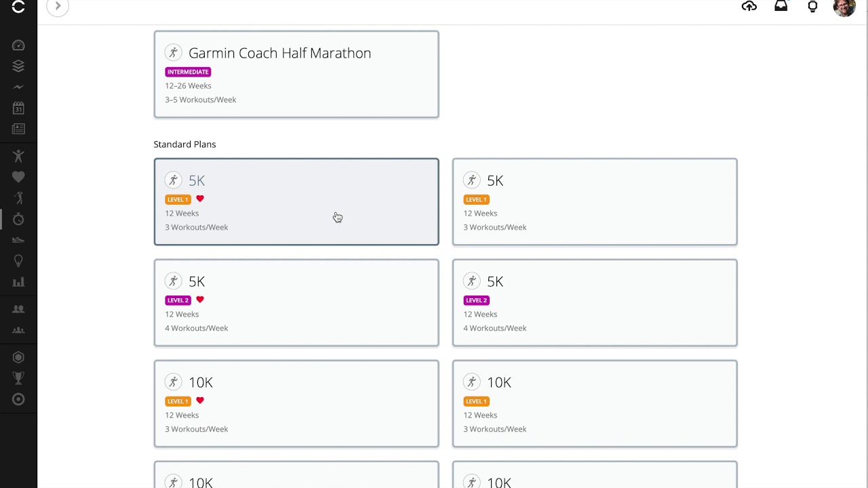Select 5K Level 2 plan card without heart icon
The image size is (868, 488).
[x=595, y=303]
